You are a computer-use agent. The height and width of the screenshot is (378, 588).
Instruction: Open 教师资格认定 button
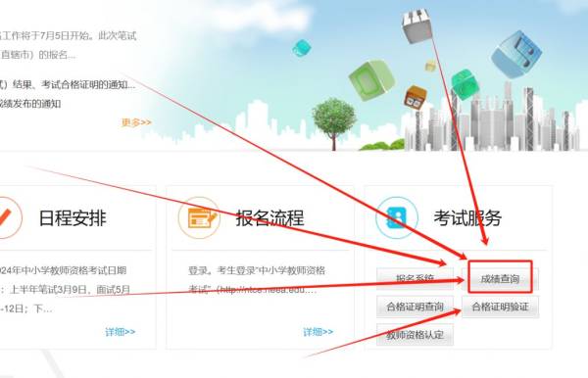click(x=415, y=335)
